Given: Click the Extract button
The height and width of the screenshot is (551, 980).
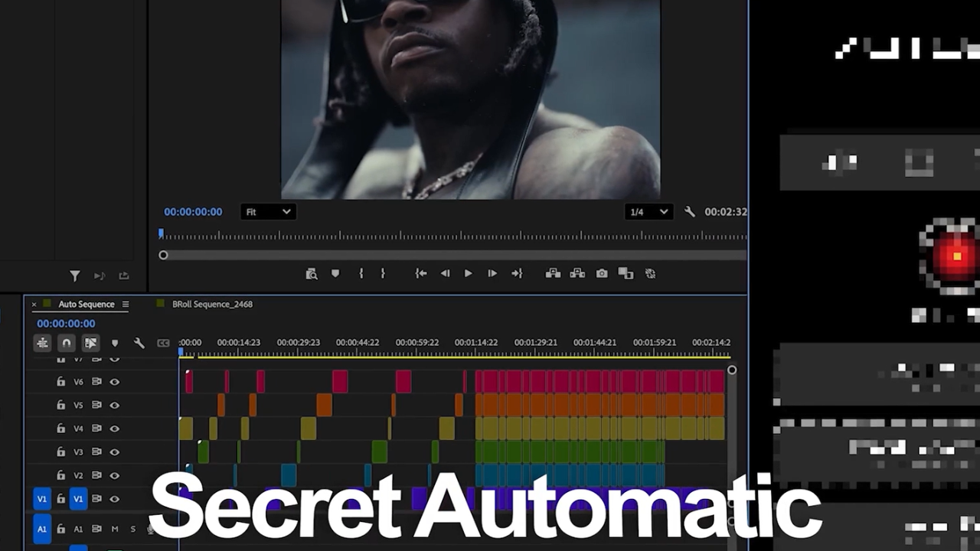Looking at the screenshot, I should pos(577,273).
